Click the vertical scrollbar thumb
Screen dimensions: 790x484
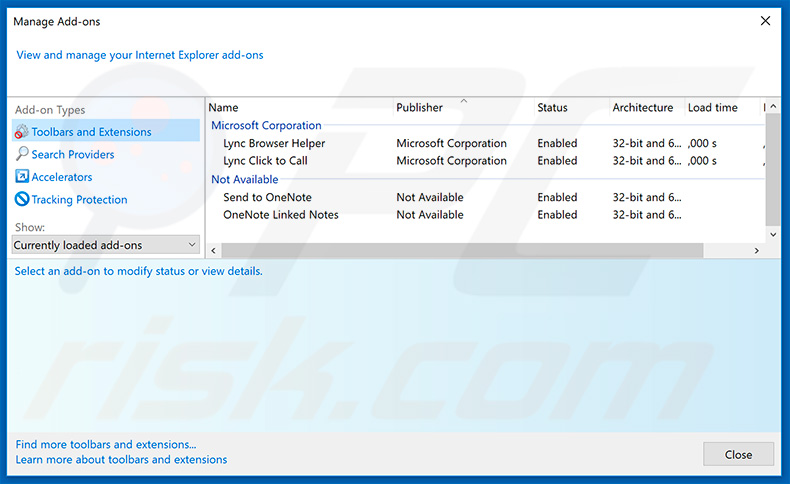(x=773, y=170)
